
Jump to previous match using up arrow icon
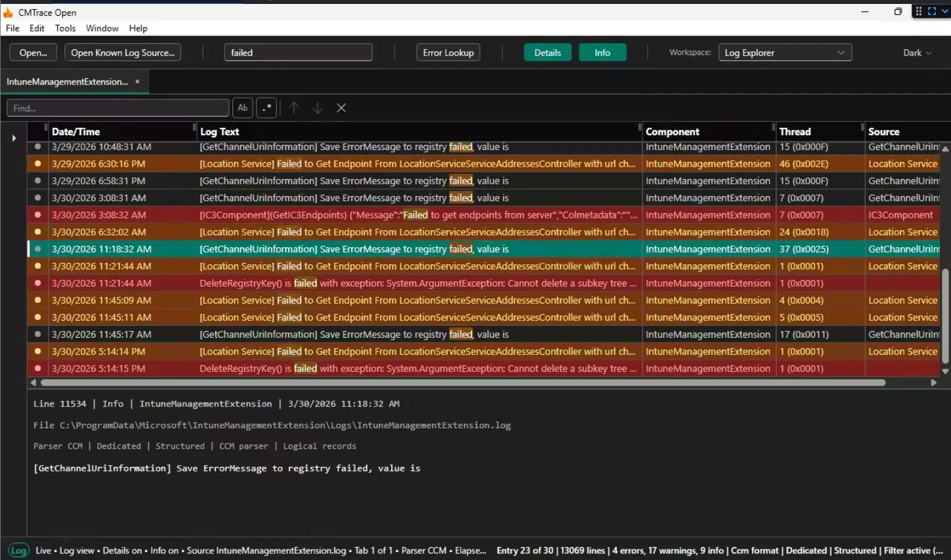tap(294, 108)
